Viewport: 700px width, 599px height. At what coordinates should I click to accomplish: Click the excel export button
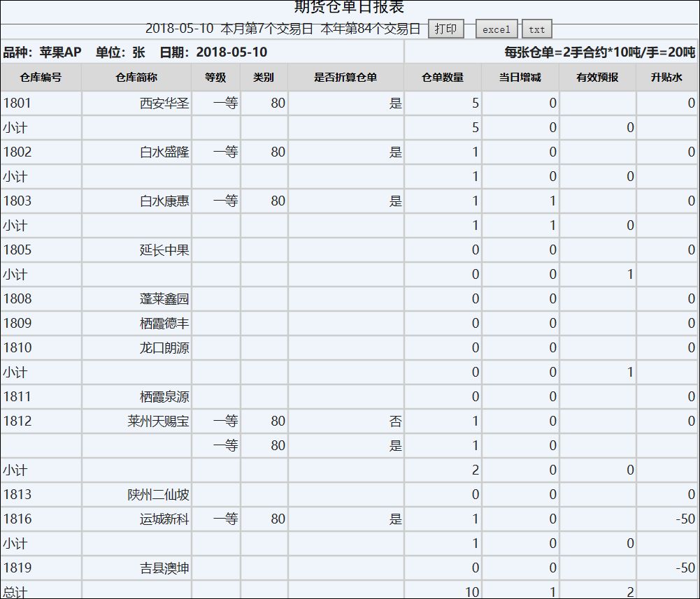tap(495, 29)
